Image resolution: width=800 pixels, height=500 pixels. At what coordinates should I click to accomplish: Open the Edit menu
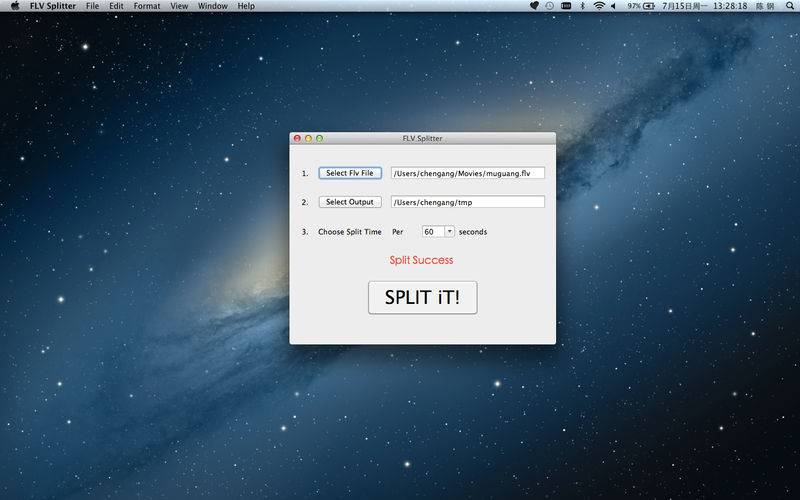tap(117, 6)
